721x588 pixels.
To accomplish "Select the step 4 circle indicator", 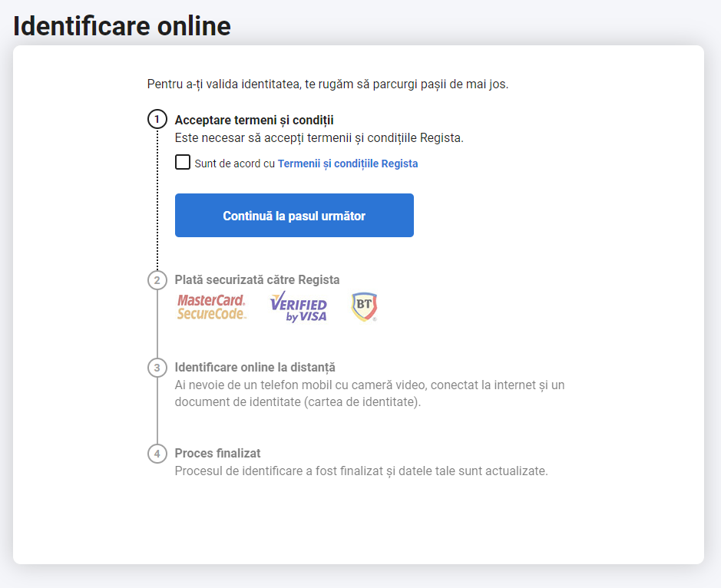I will point(157,454).
